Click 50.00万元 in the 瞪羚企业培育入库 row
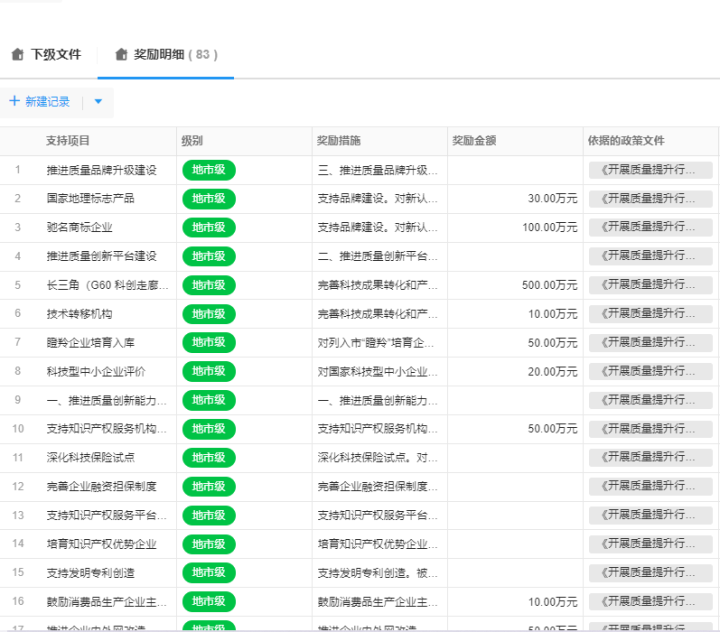The height and width of the screenshot is (632, 720). point(552,343)
